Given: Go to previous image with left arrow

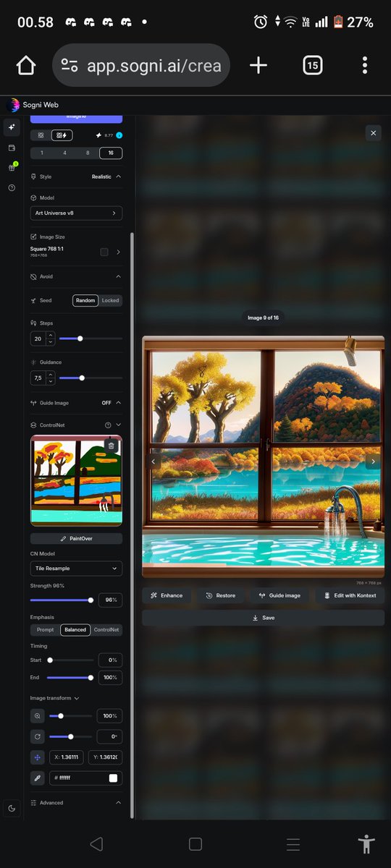Looking at the screenshot, I should click(153, 461).
